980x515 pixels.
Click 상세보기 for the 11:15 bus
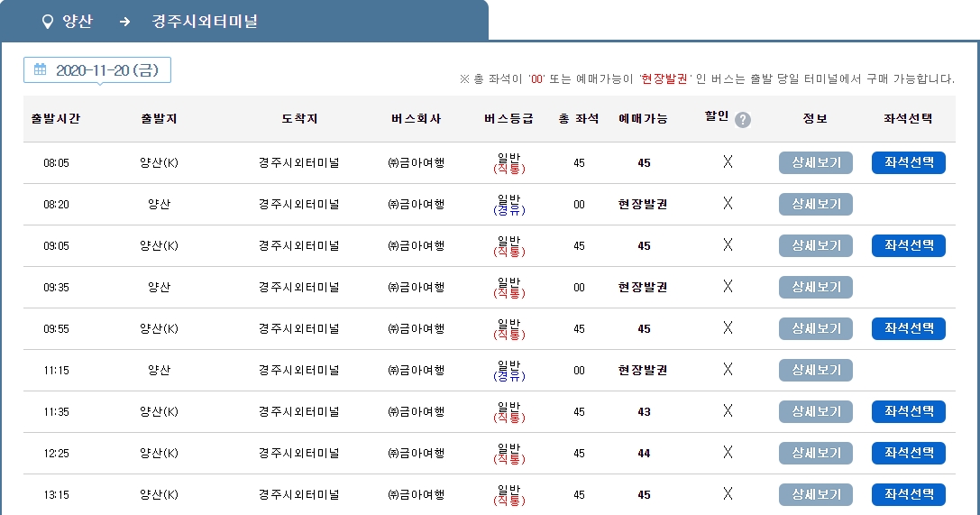click(x=816, y=370)
